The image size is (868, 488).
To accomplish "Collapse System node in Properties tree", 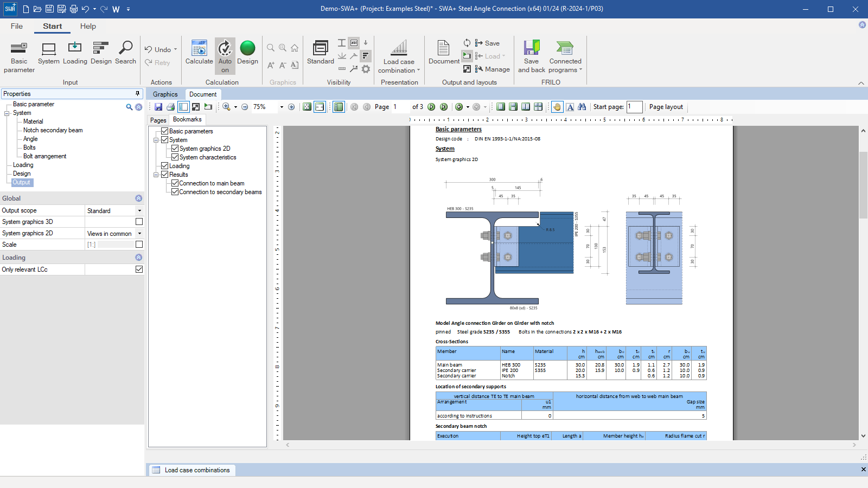I will 7,113.
